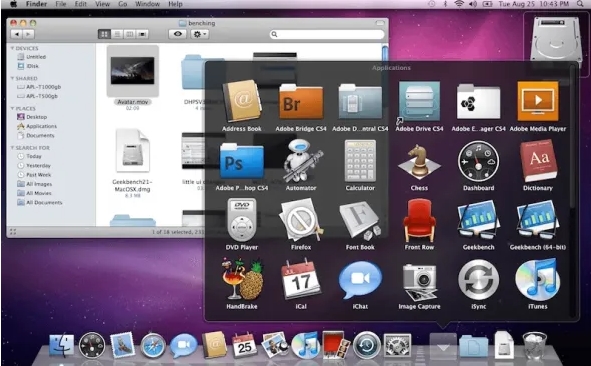The image size is (591, 366).
Task: Launch iSync from the Applications stack
Action: (x=478, y=280)
